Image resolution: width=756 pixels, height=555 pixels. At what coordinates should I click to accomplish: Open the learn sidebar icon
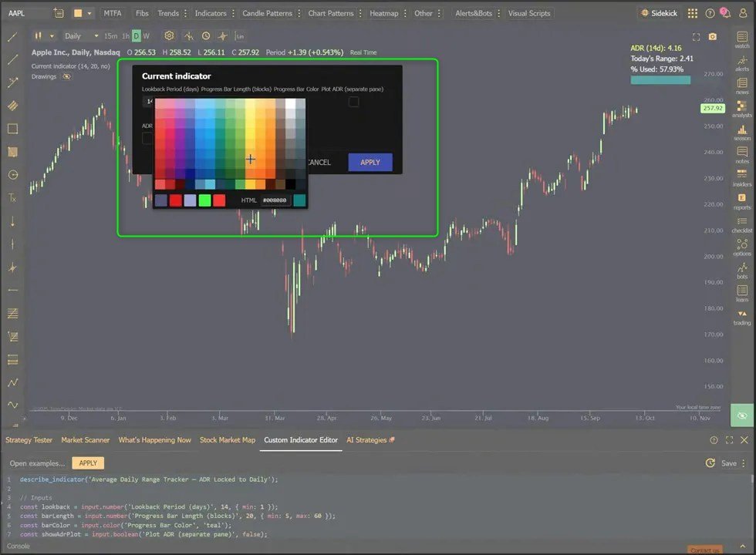(742, 294)
